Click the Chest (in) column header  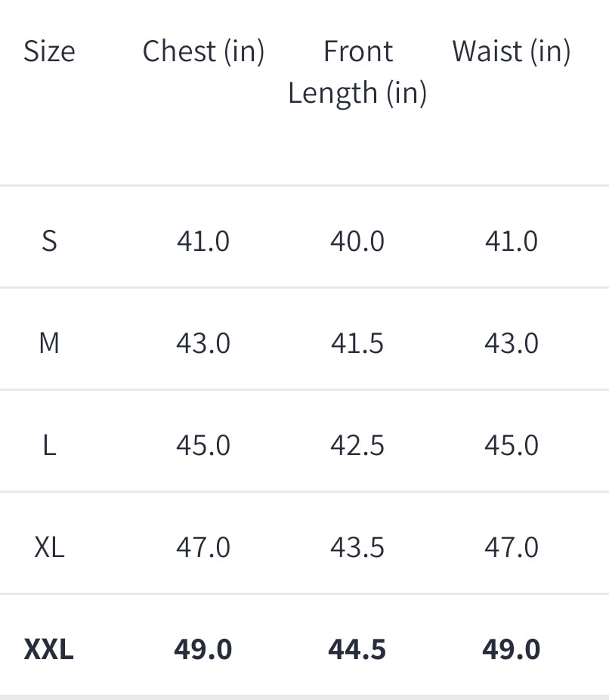tap(203, 51)
